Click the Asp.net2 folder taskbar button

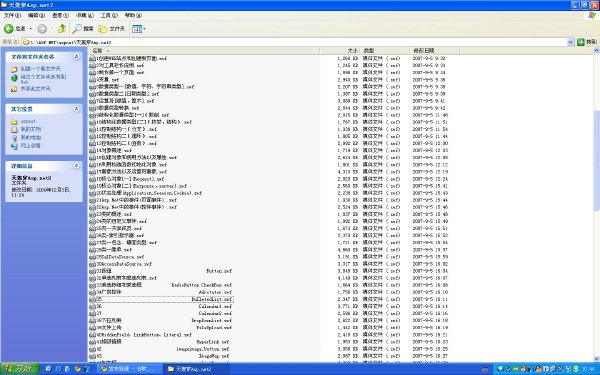pos(196,369)
